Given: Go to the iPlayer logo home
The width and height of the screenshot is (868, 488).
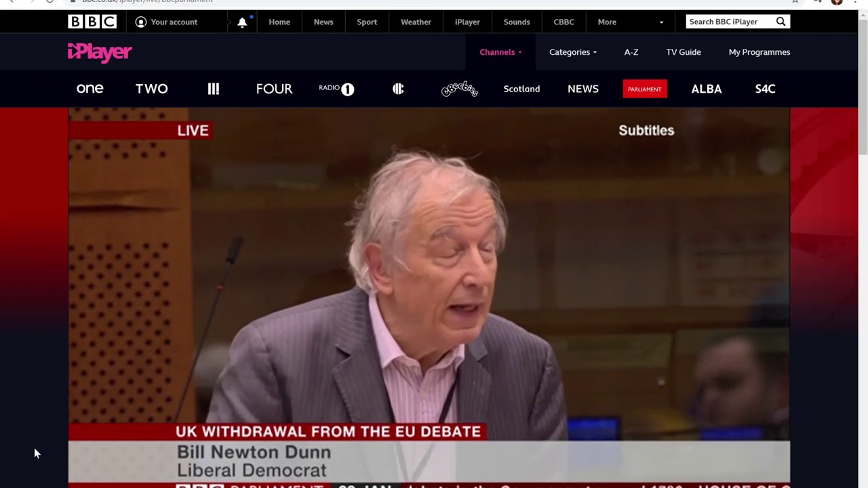Looking at the screenshot, I should (100, 52).
